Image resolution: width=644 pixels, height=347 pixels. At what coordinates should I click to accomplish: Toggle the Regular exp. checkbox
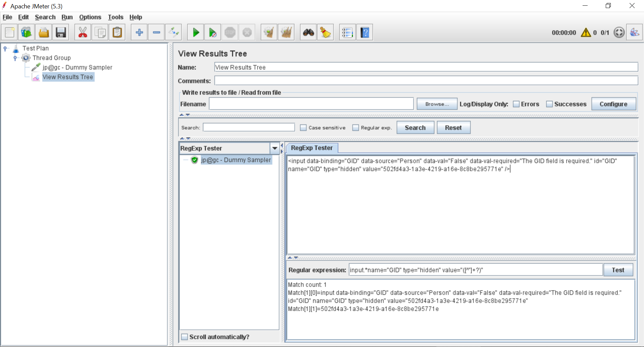click(356, 128)
